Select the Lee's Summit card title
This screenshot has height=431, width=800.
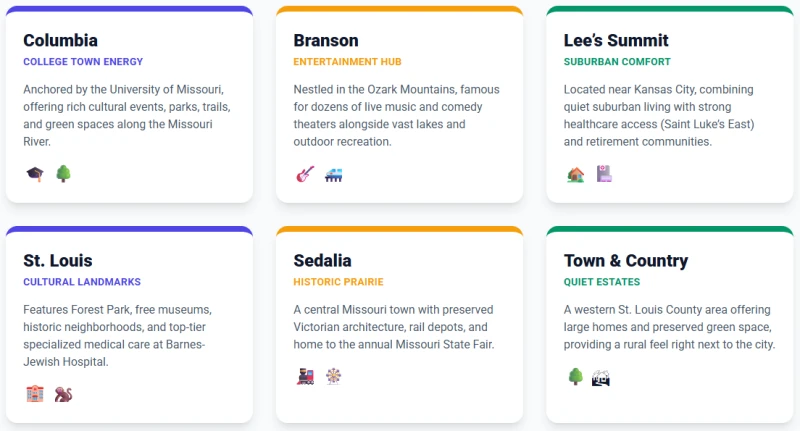tap(616, 41)
